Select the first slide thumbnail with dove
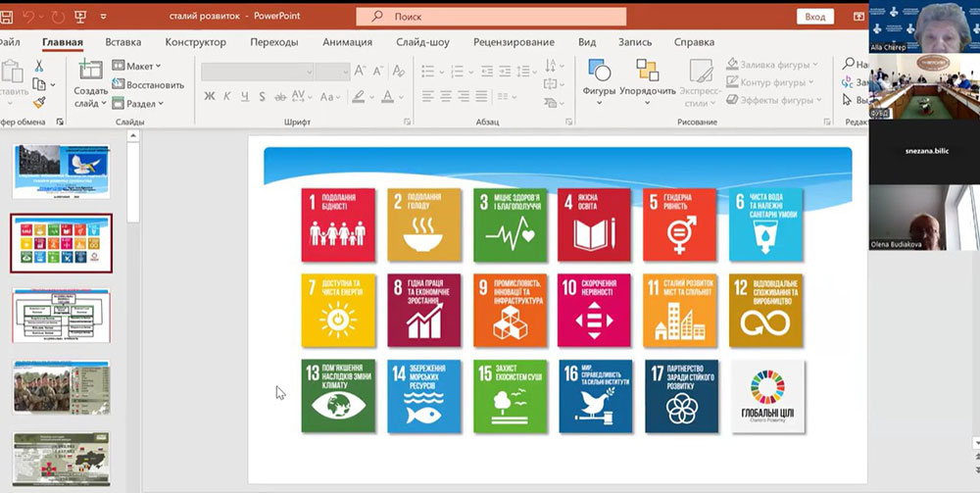This screenshot has height=493, width=980. pyautogui.click(x=61, y=172)
